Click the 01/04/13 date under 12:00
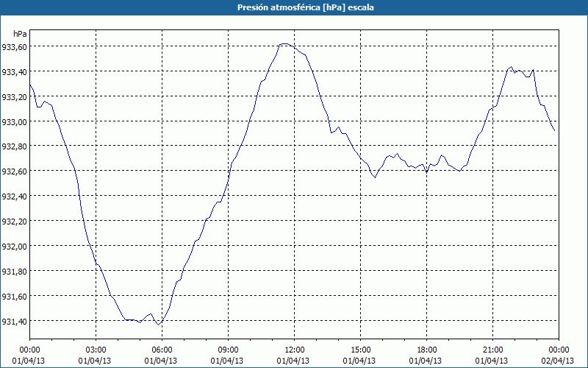The height and width of the screenshot is (368, 588). point(293,361)
